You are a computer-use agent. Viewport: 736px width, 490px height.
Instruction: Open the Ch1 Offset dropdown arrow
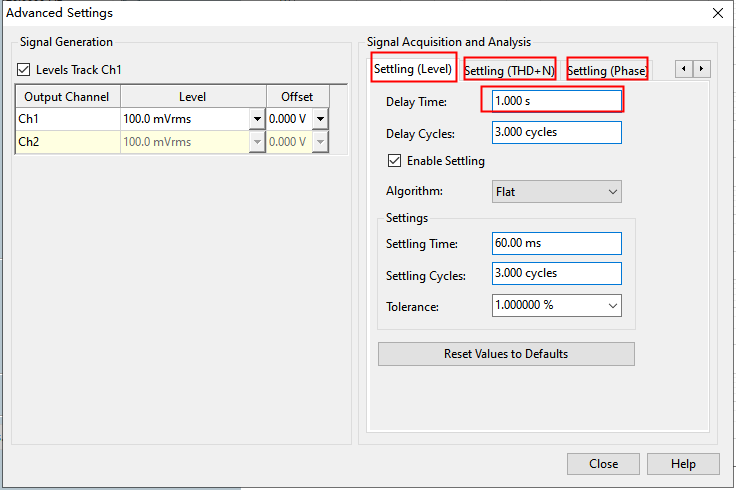(x=320, y=119)
